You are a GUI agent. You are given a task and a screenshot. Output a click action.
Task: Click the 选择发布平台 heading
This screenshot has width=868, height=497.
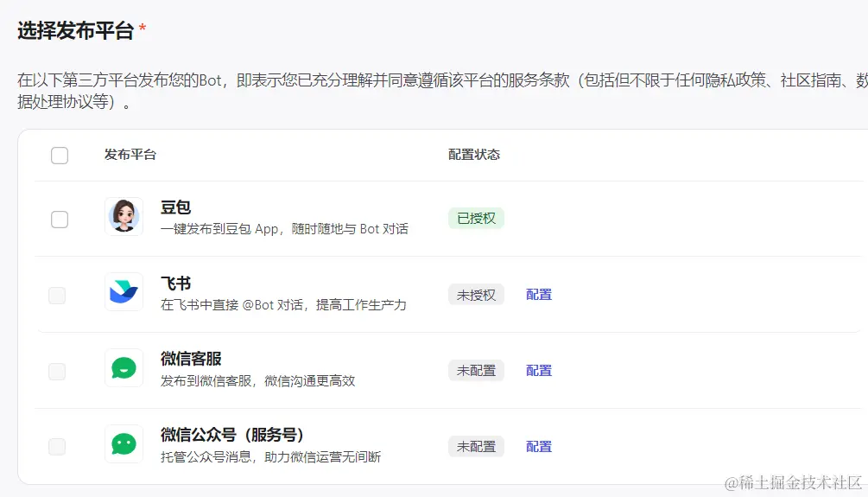(75, 30)
